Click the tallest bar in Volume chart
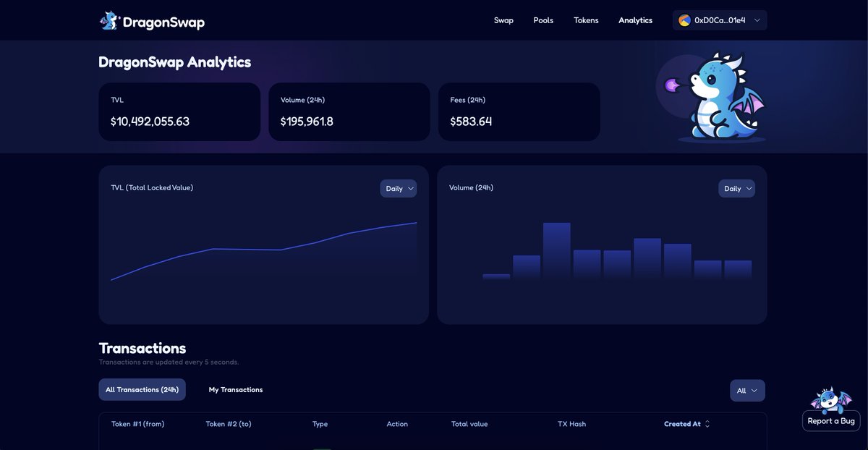This screenshot has width=868, height=450. pyautogui.click(x=557, y=250)
